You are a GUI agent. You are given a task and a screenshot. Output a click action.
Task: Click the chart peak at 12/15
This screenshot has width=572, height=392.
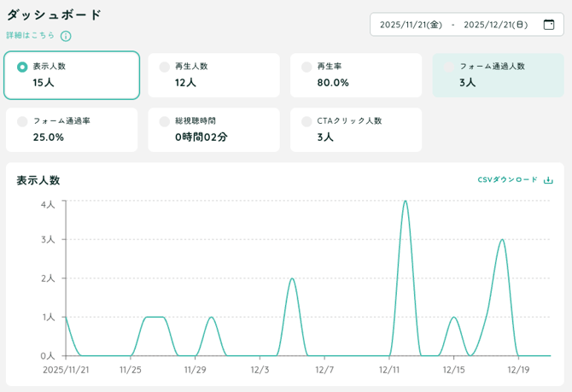[x=453, y=318]
